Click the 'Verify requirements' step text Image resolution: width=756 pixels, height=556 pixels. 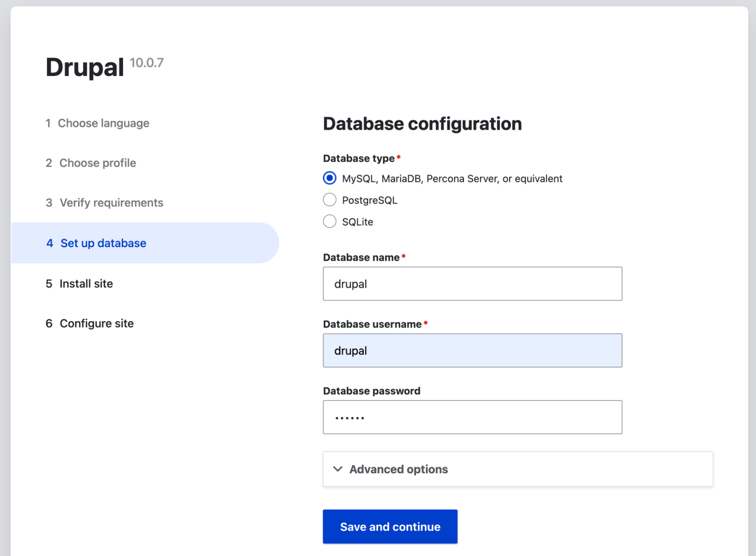tap(112, 203)
